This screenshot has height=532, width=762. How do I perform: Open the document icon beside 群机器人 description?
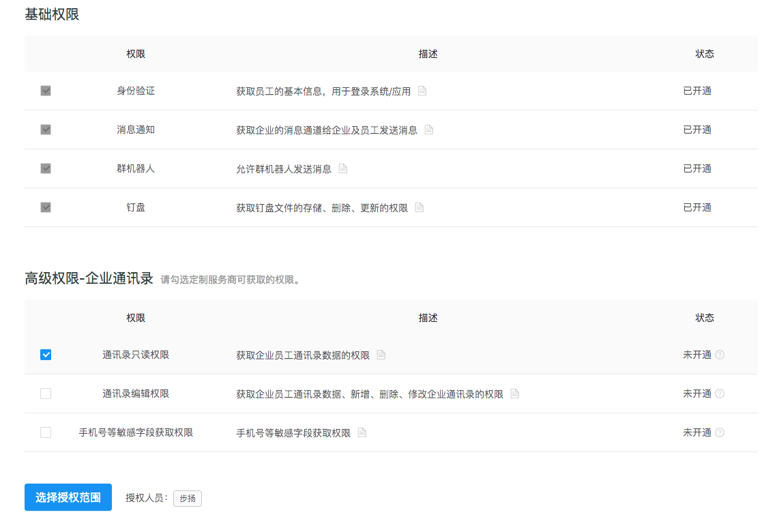(342, 168)
